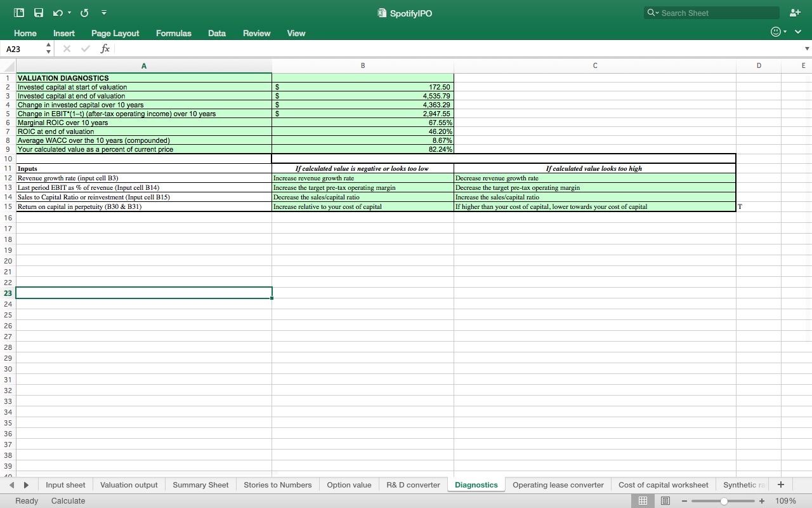Click the Save icon in title bar
This screenshot has height=508, width=812.
(x=39, y=13)
